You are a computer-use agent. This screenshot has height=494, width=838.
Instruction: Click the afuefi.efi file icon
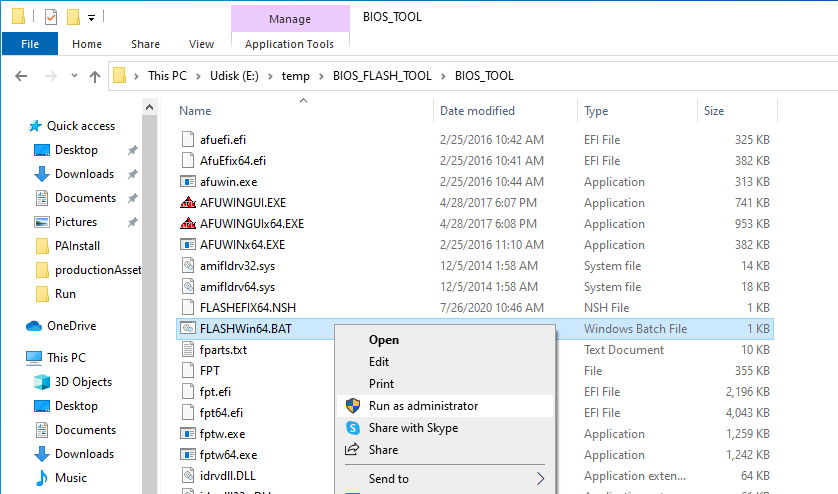(188, 140)
